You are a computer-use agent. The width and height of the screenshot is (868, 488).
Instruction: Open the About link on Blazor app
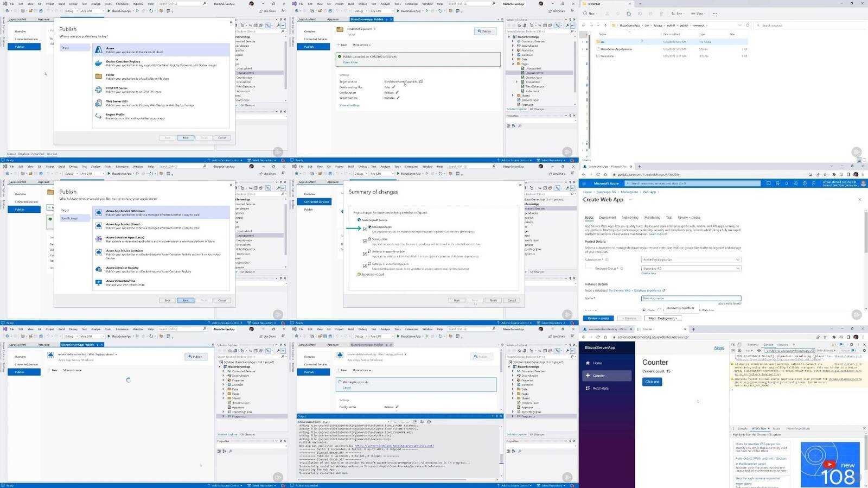click(719, 347)
